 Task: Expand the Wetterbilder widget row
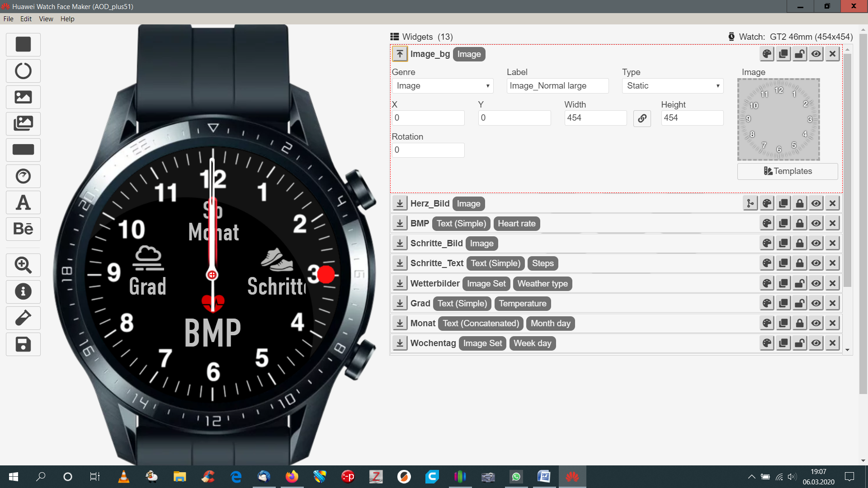(400, 283)
